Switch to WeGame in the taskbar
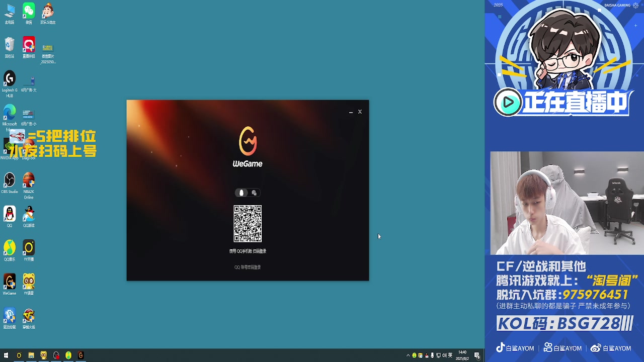 pos(80,355)
